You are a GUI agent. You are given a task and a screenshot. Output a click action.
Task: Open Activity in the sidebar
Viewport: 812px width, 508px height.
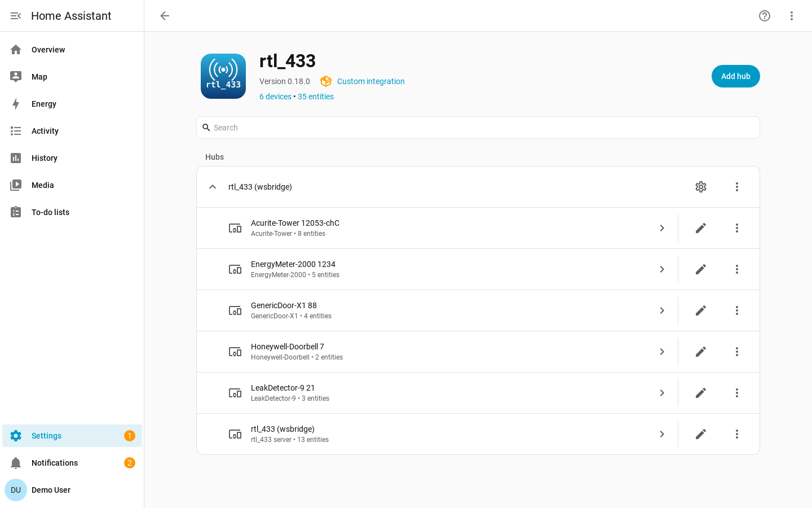pos(72,131)
